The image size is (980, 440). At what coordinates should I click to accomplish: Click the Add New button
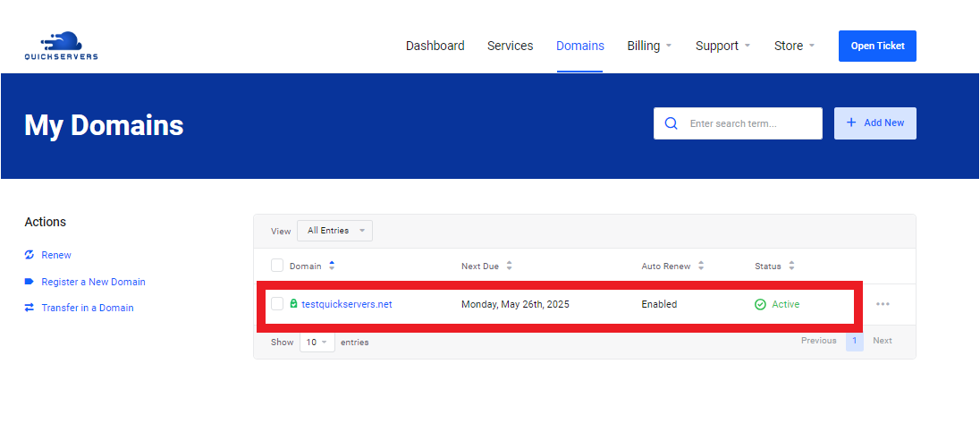point(875,123)
